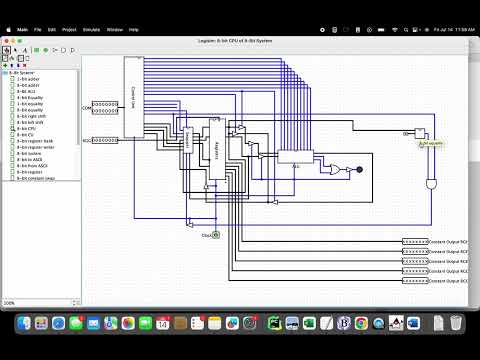Click the ALU block on canvas
The image size is (480, 360).
(295, 157)
